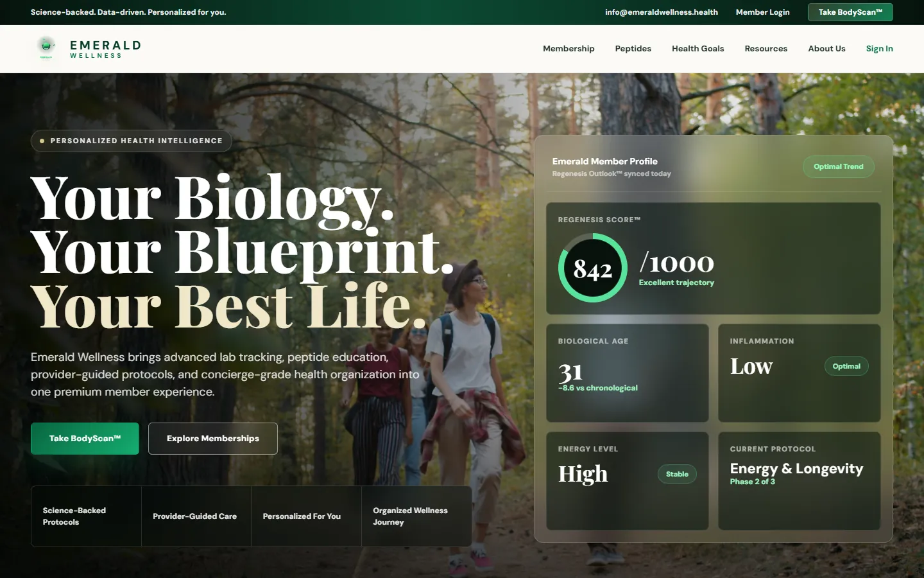Click the Emerald Member Profile heading
Screen dimensions: 924x578
point(605,162)
